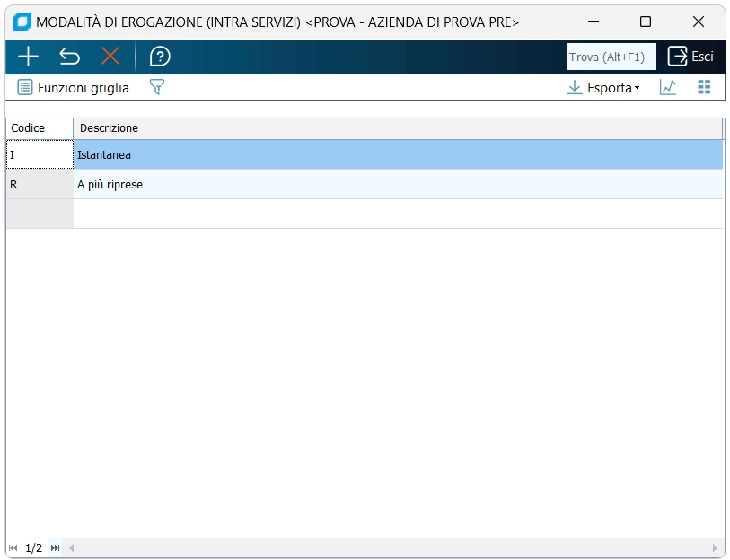This screenshot has height=560, width=730.
Task: Add a new record with plus icon
Action: pyautogui.click(x=28, y=57)
